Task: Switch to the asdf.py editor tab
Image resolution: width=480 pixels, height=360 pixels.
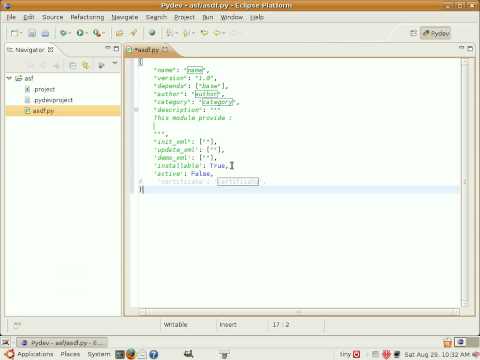Action: (x=146, y=50)
